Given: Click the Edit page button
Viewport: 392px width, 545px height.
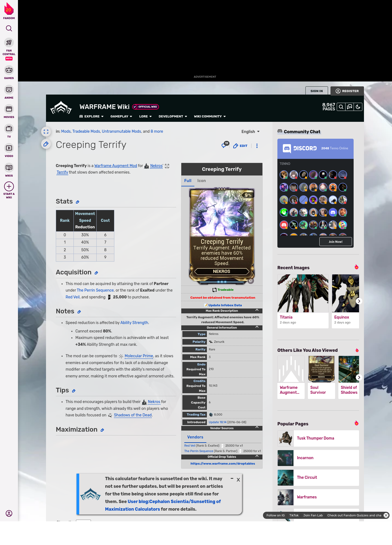Looking at the screenshot, I should click(240, 146).
